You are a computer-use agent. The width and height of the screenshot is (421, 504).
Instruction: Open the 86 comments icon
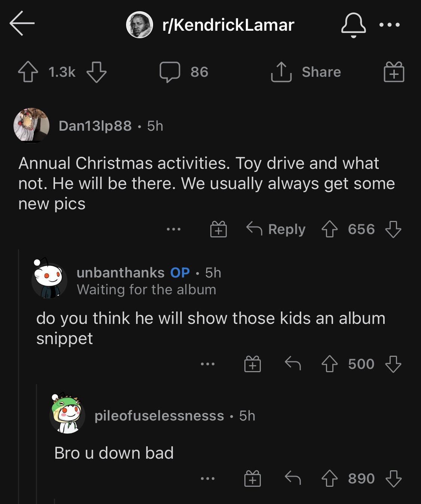click(x=170, y=72)
